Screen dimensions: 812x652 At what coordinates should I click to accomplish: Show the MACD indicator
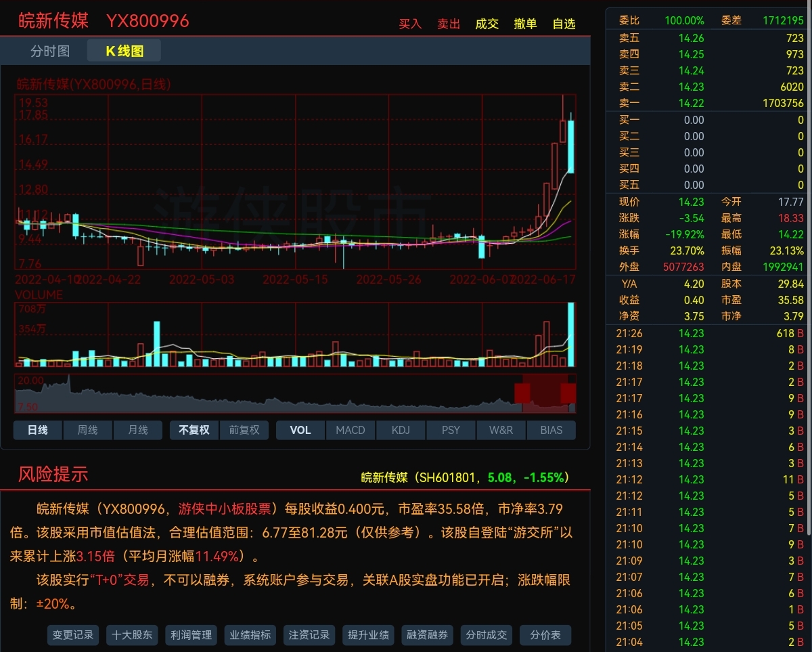click(351, 430)
